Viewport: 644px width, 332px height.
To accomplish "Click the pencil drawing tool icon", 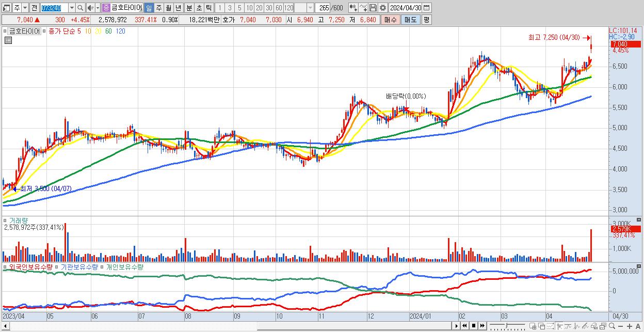I will tap(585, 326).
